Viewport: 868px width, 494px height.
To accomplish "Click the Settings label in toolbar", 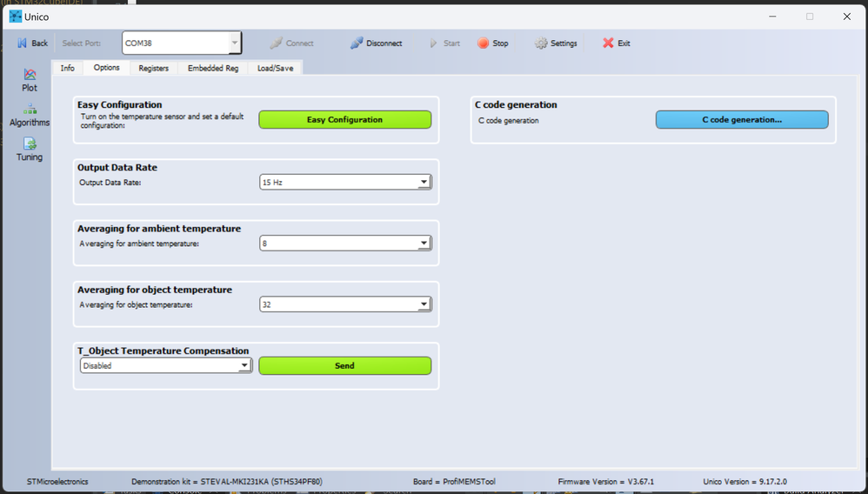I will point(564,43).
